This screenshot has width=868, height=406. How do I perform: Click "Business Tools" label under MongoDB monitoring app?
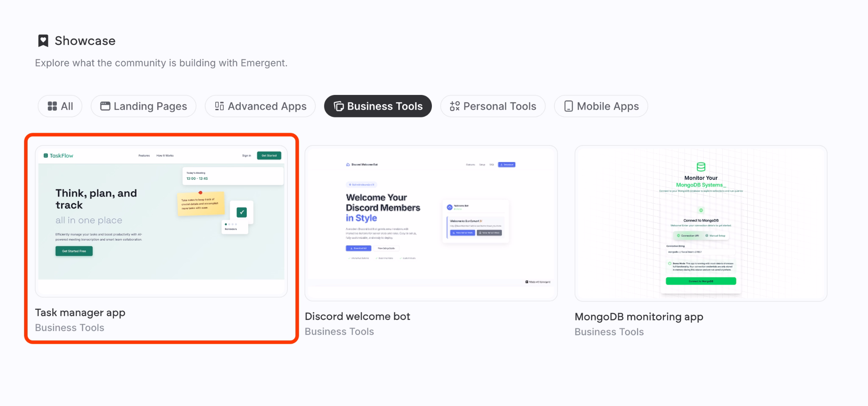(x=609, y=332)
